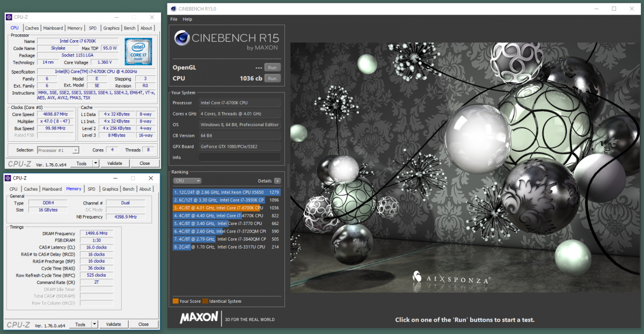The height and width of the screenshot is (334, 644).
Task: Open the About tab in the memory CPU-Z window
Action: tap(145, 189)
